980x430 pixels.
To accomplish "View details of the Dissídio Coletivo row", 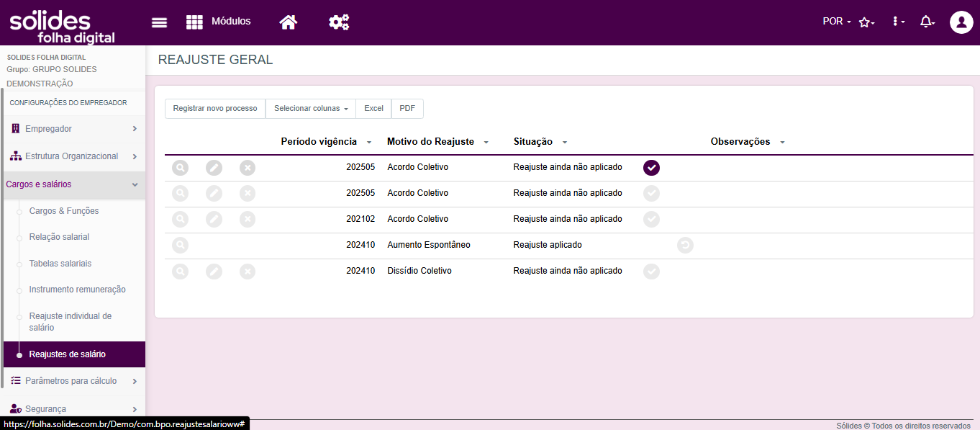I will (x=180, y=272).
